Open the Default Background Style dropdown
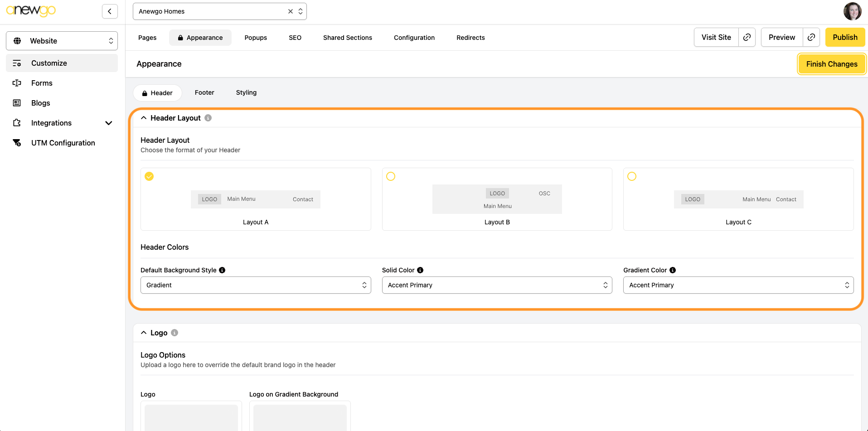The image size is (868, 431). (256, 285)
